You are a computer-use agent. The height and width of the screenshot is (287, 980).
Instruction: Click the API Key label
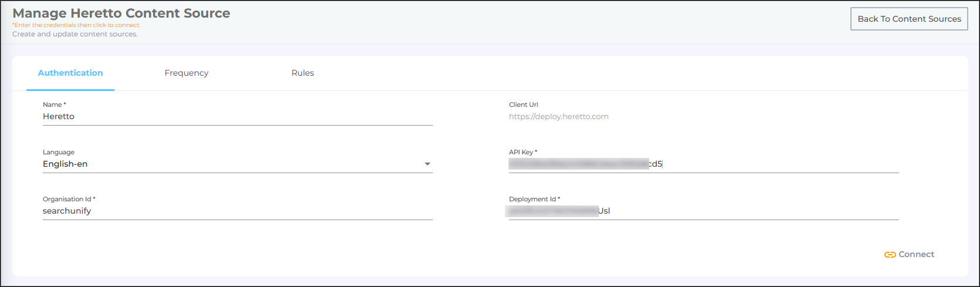[523, 152]
